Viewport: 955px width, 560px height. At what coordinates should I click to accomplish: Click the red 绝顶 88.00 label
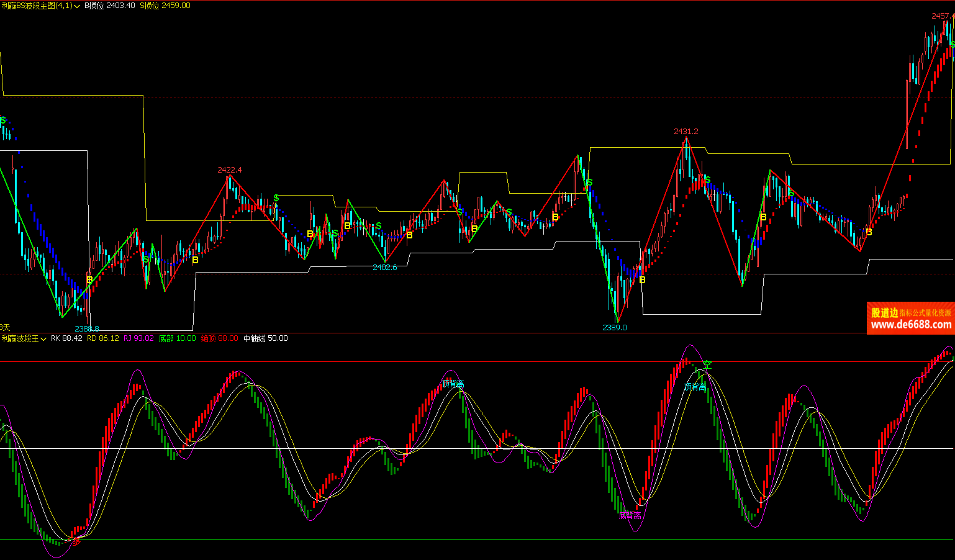click(219, 338)
